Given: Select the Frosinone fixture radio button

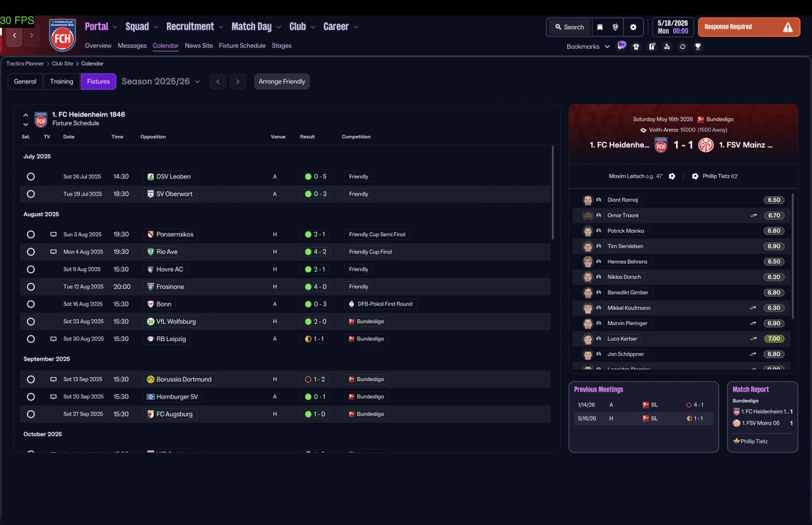Looking at the screenshot, I should tap(30, 287).
